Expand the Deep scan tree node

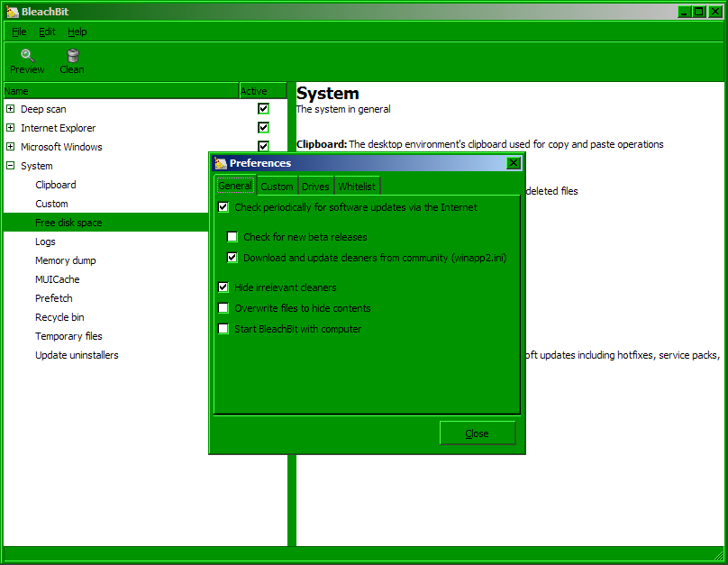(x=10, y=109)
